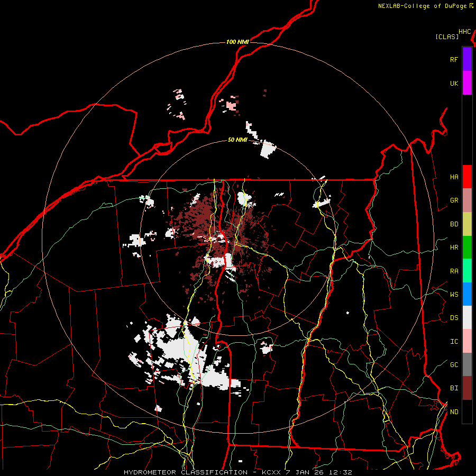
Task: Click the DS legend label
Action: (454, 318)
